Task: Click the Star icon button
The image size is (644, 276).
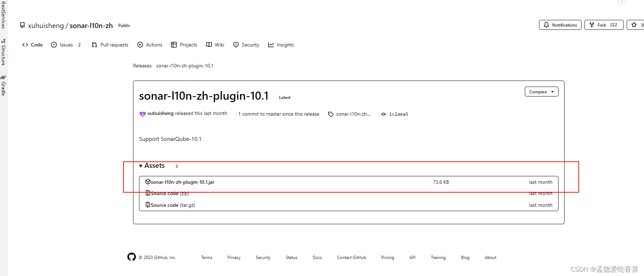Action: click(x=634, y=25)
